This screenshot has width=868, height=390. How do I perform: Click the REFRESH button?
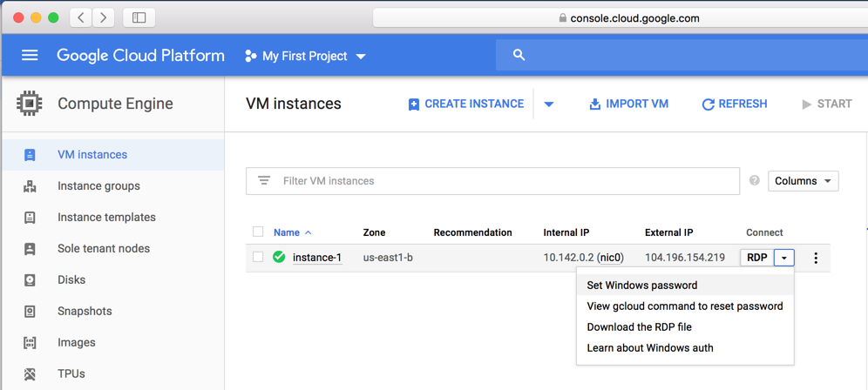[735, 104]
